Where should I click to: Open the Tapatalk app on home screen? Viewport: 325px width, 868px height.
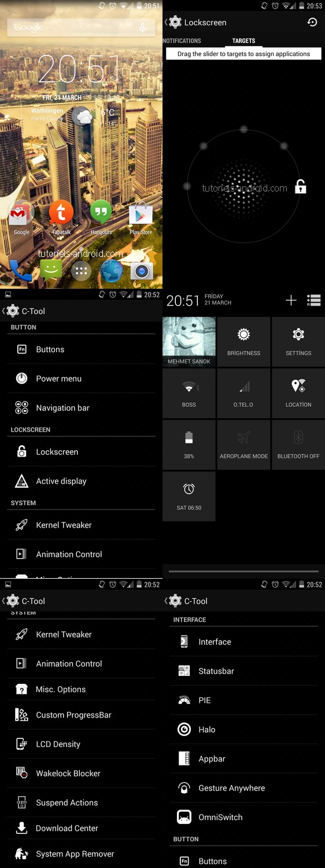coord(61,217)
